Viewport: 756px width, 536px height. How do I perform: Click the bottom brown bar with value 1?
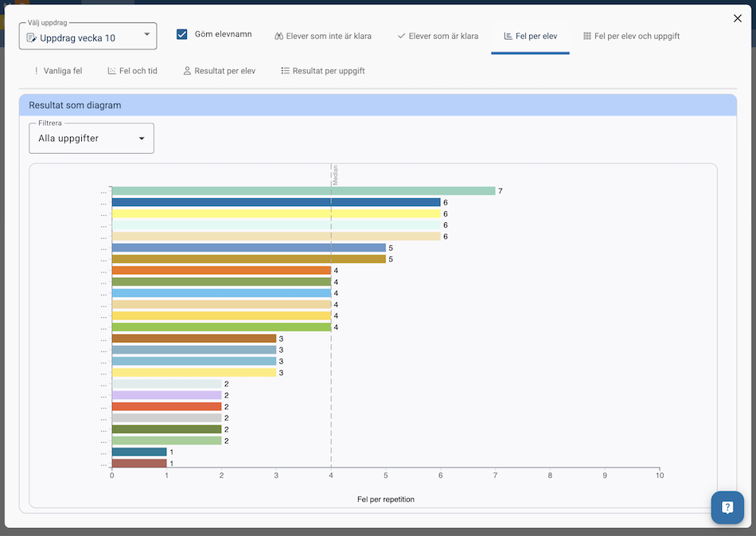(139, 464)
